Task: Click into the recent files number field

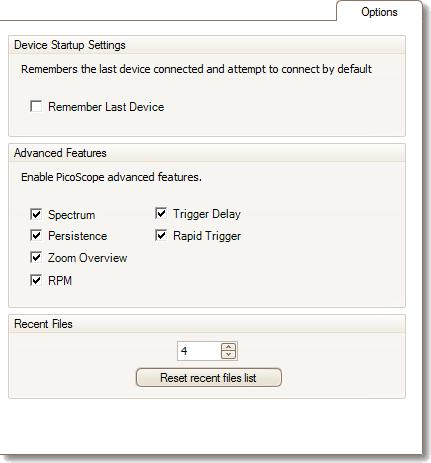Action: (x=199, y=351)
